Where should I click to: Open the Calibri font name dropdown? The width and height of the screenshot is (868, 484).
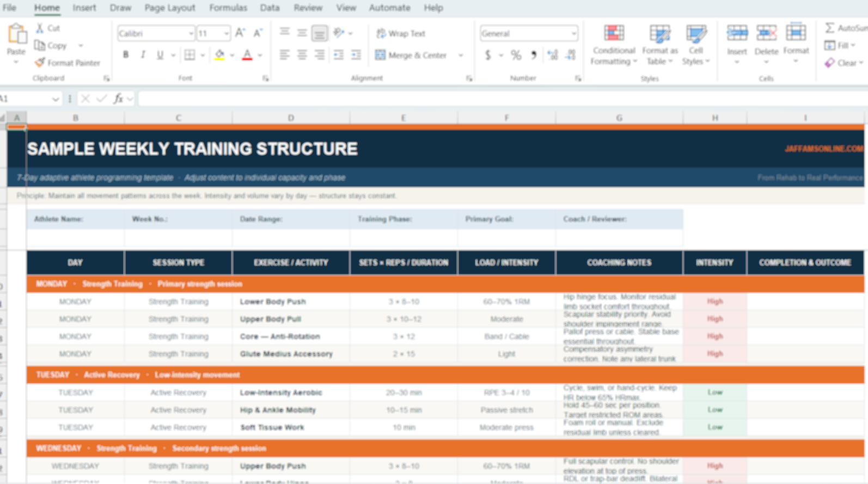[191, 34]
